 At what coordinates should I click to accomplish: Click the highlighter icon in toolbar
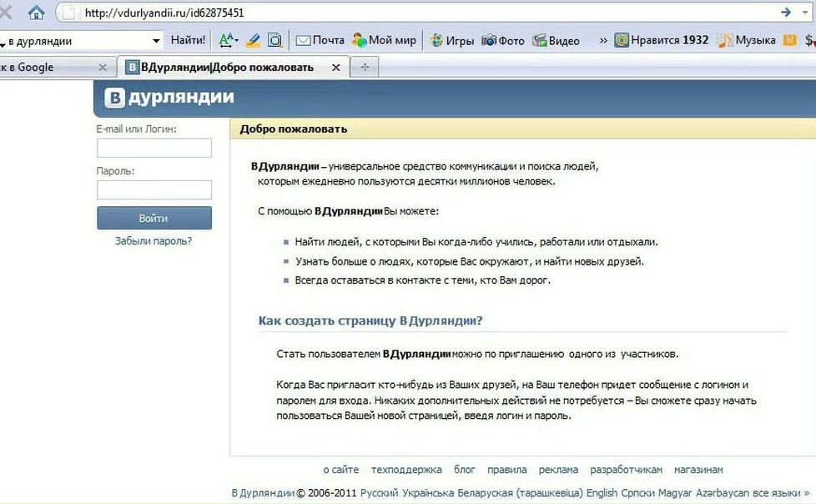coord(253,40)
